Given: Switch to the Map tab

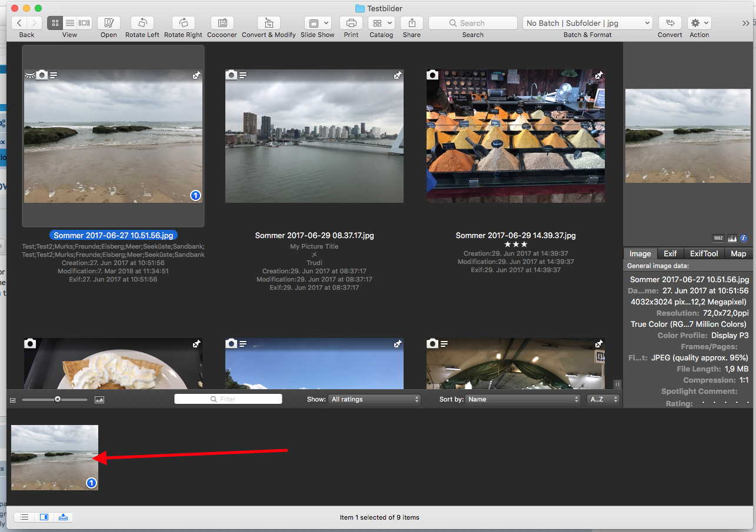Looking at the screenshot, I should pos(738,253).
